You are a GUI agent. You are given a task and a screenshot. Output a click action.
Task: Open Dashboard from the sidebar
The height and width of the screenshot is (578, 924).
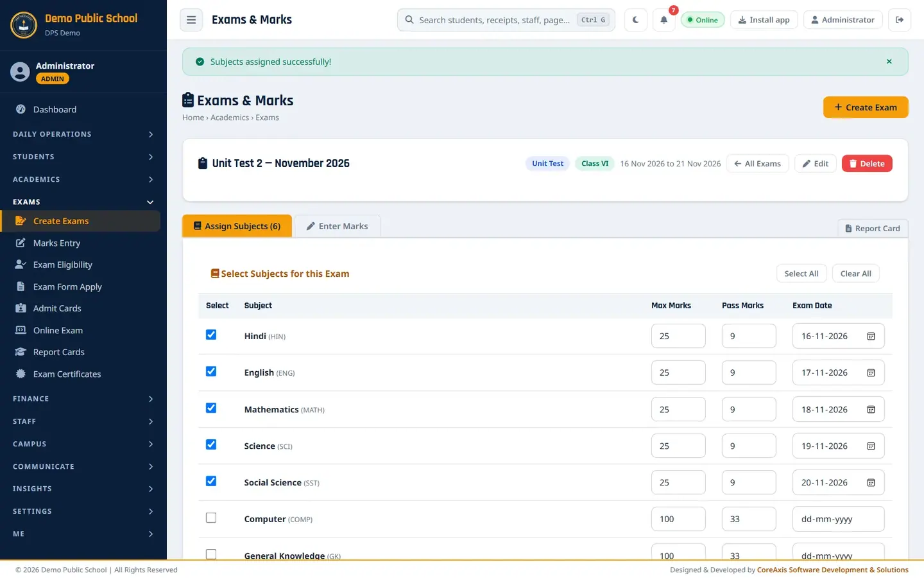80,109
